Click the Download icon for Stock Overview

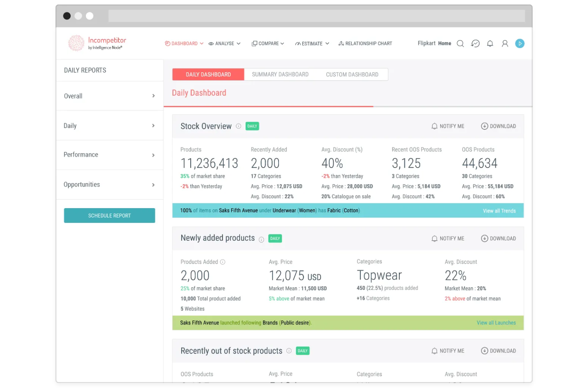[x=485, y=126]
